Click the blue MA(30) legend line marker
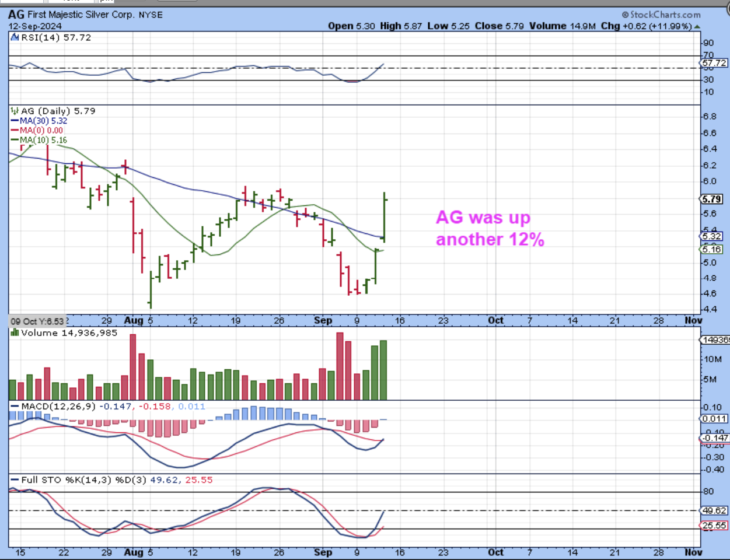 (15, 121)
